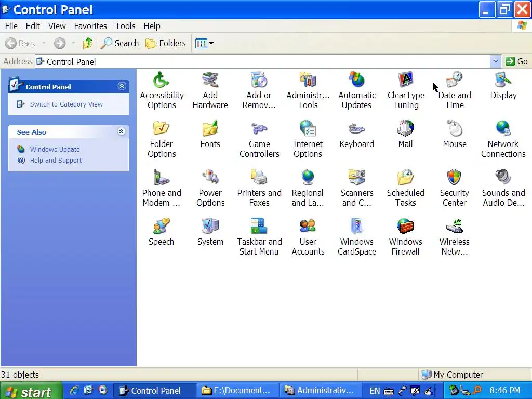The height and width of the screenshot is (399, 532).
Task: Click the Up folder toolbar button
Action: pyautogui.click(x=88, y=43)
